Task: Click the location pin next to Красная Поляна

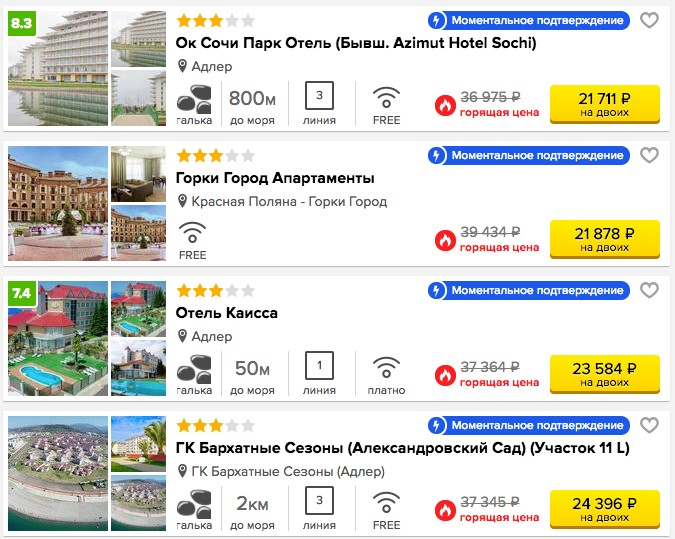Action: pos(183,201)
